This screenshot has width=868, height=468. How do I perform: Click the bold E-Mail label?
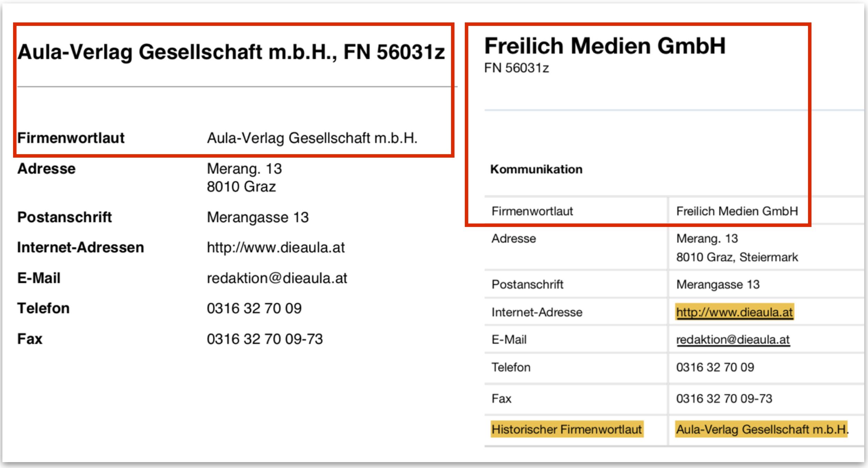pos(39,278)
